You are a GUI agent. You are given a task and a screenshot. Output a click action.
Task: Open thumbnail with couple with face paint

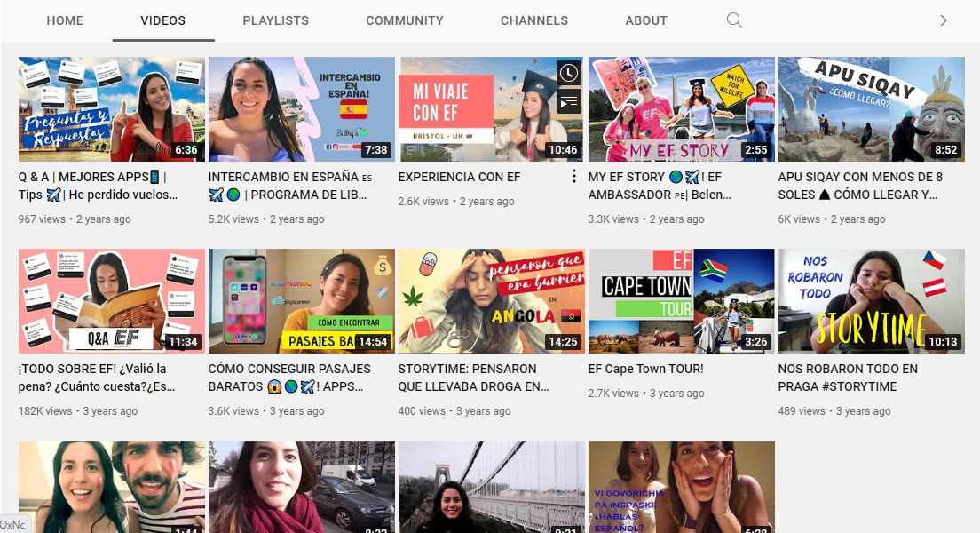click(x=112, y=487)
